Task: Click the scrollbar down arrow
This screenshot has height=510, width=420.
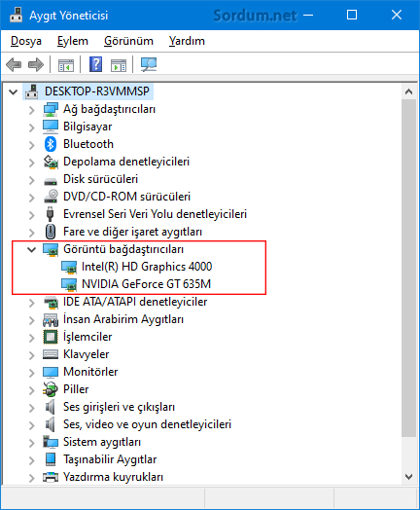Action: click(409, 477)
